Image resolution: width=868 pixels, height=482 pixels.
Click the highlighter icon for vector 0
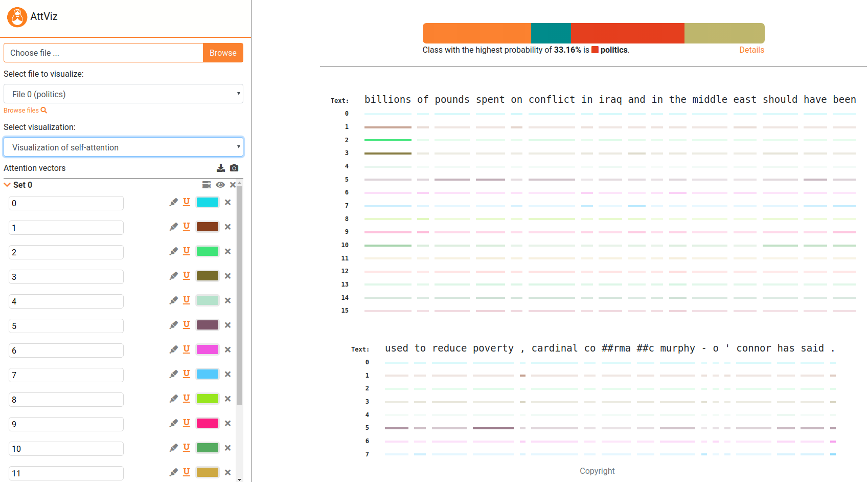[x=174, y=202]
